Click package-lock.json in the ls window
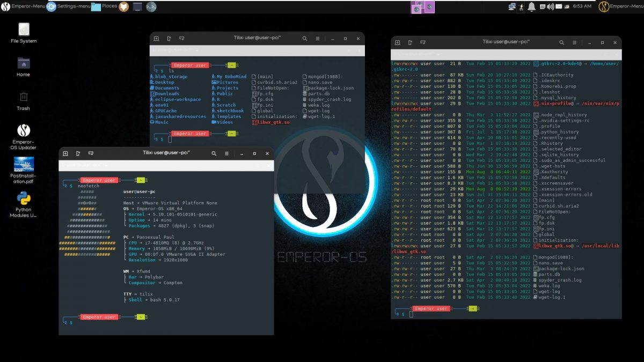Viewport: 644px width, 362px height. (x=331, y=88)
